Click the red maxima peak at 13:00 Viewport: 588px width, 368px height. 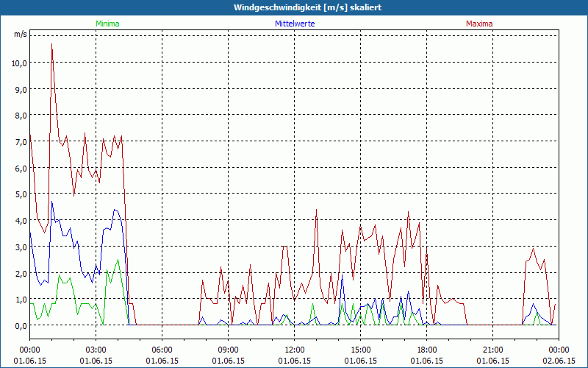[x=317, y=210]
